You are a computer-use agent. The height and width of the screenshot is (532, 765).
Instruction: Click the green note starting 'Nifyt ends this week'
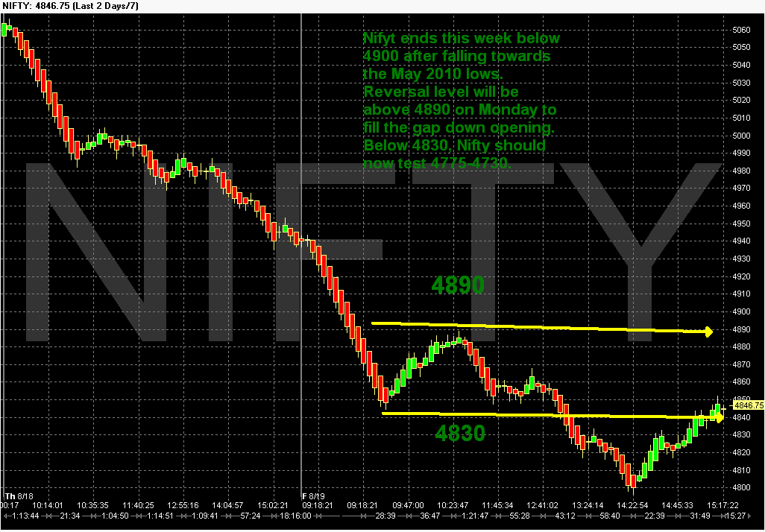(x=461, y=101)
